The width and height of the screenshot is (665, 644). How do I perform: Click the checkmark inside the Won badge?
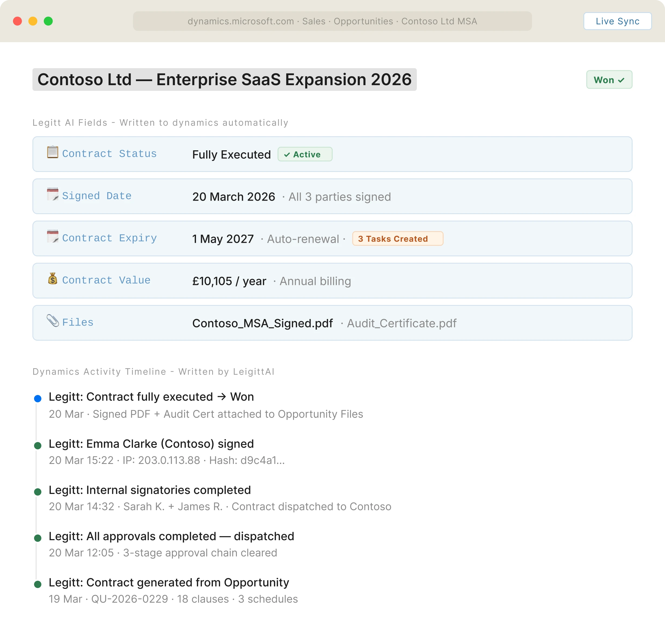[621, 80]
